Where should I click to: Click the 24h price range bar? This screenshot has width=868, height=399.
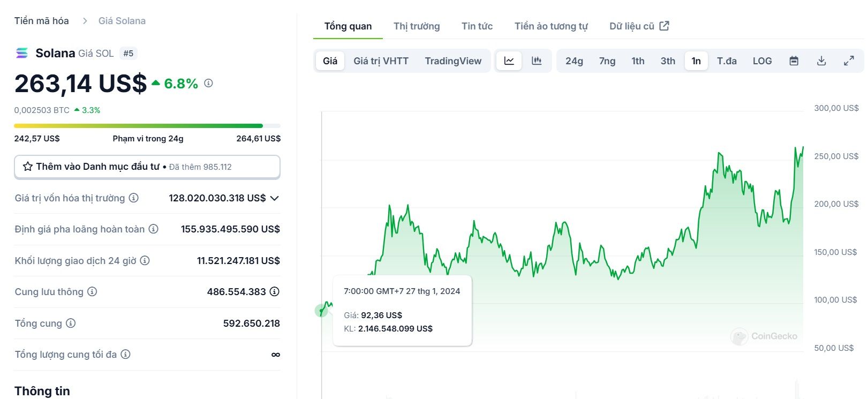(147, 126)
